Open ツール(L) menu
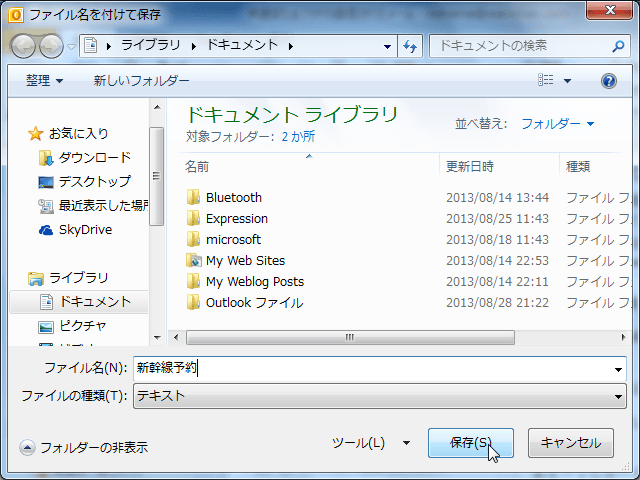Screen dimensions: 640x480 point(371,443)
